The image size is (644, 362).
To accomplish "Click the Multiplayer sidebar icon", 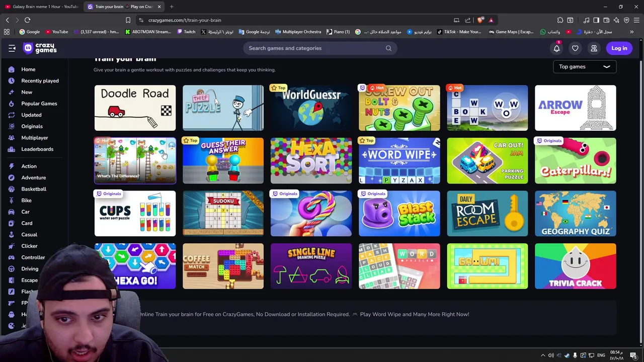I will pos(11,138).
